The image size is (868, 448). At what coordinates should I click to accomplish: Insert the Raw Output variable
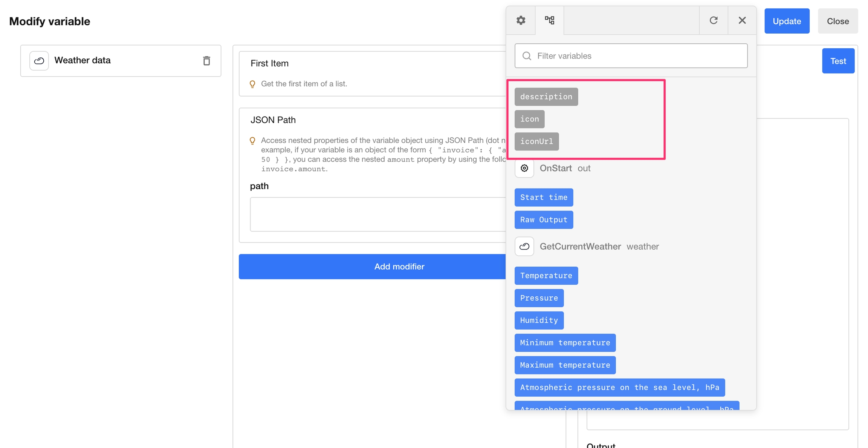[544, 220]
